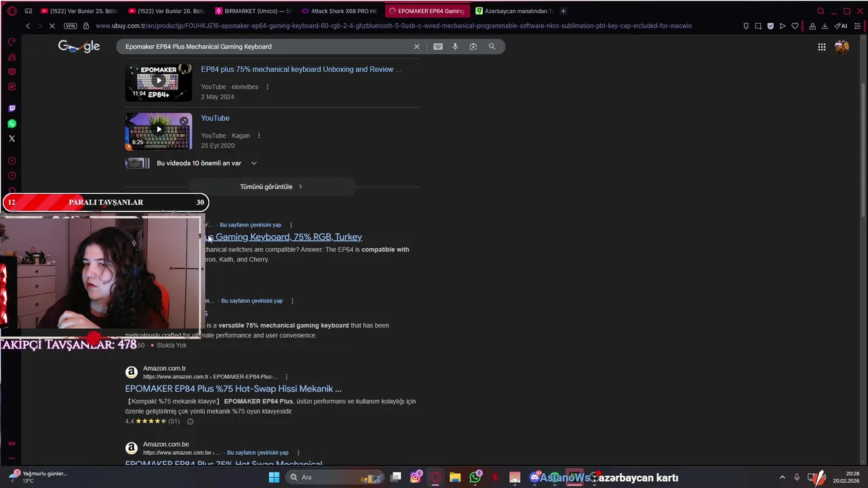The height and width of the screenshot is (488, 868).
Task: Open options for the second search result
Action: coord(292,301)
